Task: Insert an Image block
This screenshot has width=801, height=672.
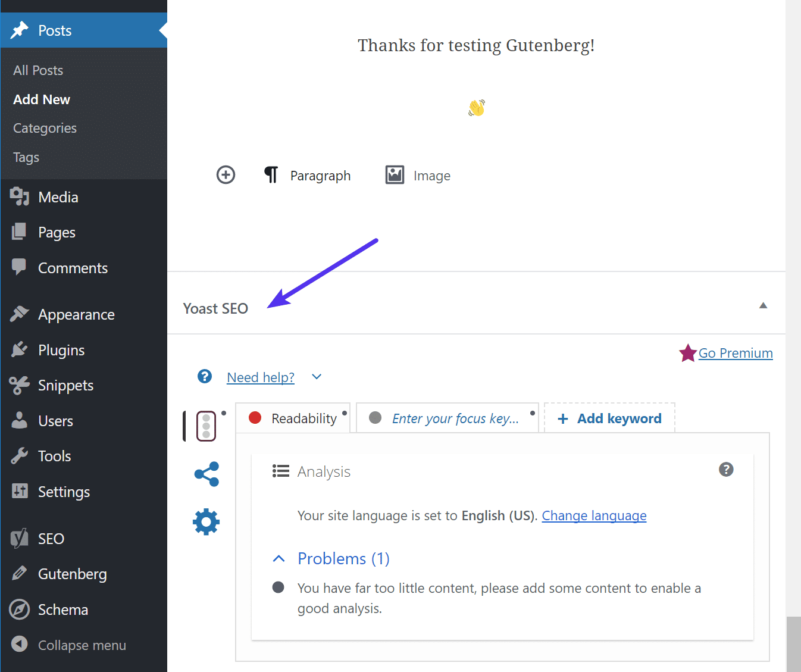Action: tap(417, 175)
